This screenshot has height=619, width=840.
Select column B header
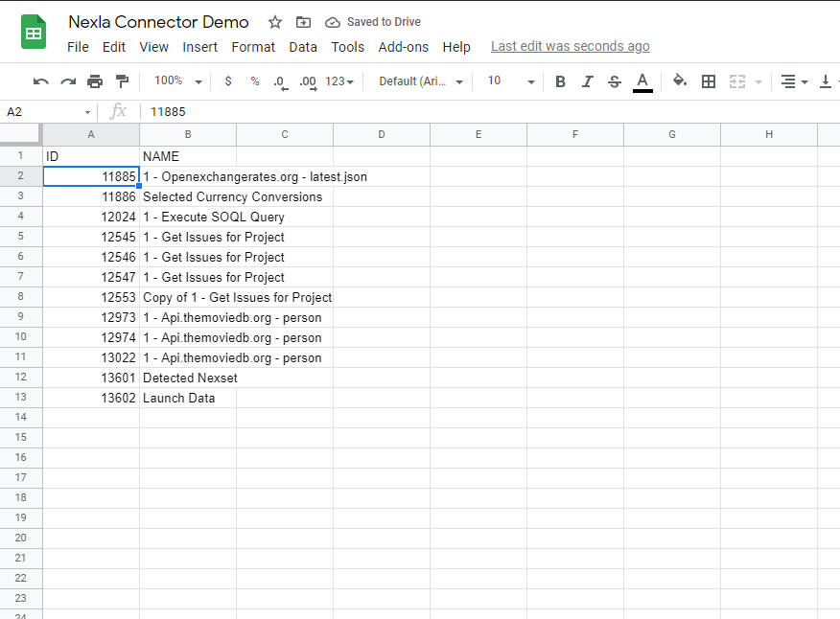pos(188,134)
